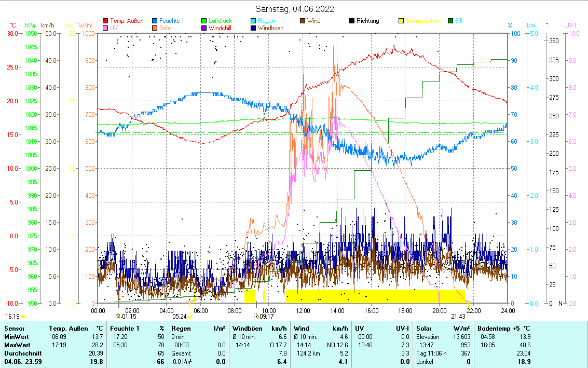
Task: Click the average temperature '20.39'
Action: click(96, 353)
